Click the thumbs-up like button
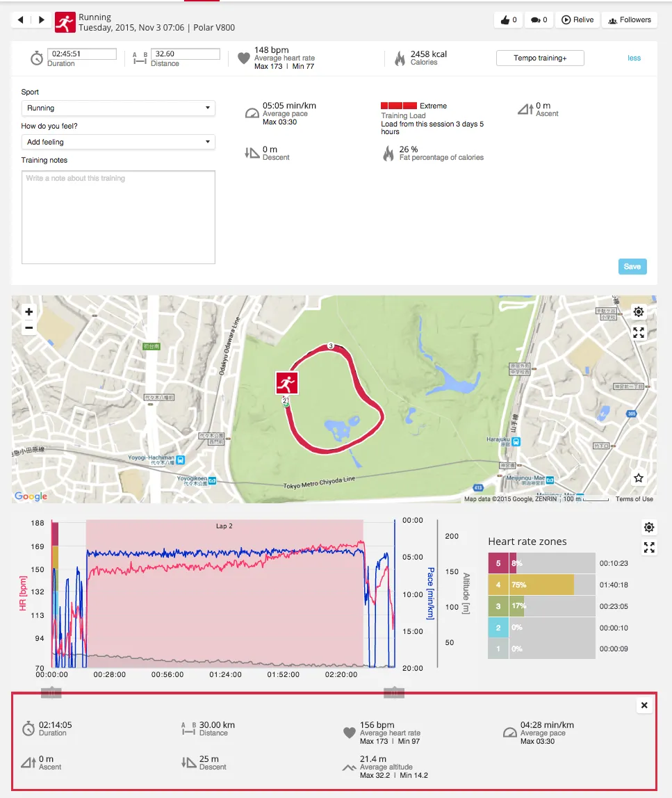 click(508, 20)
